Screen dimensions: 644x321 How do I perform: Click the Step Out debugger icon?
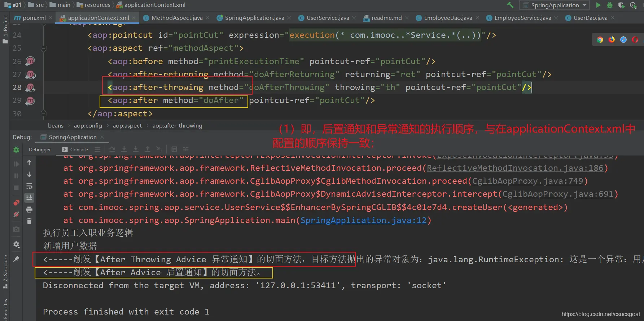[x=148, y=149]
